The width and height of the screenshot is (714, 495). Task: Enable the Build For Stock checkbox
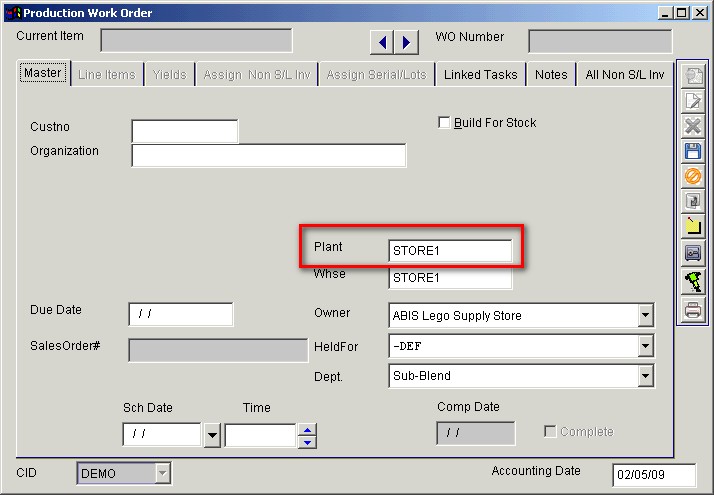pos(445,123)
